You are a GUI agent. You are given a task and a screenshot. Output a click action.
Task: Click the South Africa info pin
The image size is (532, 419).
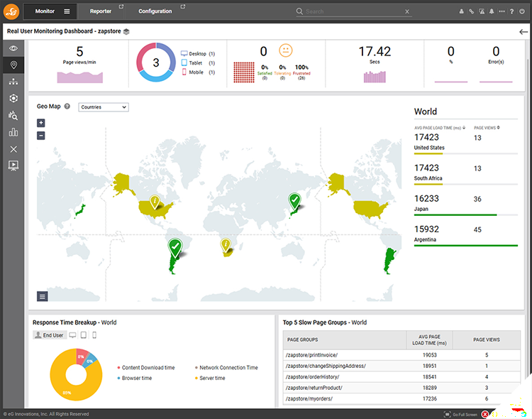[x=226, y=245]
